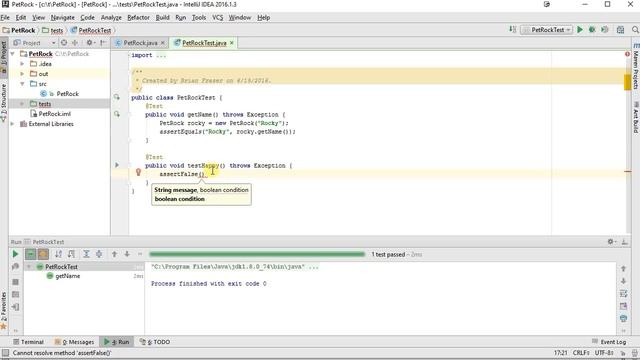Open the VCS menu
640x360 pixels.
pos(218,18)
